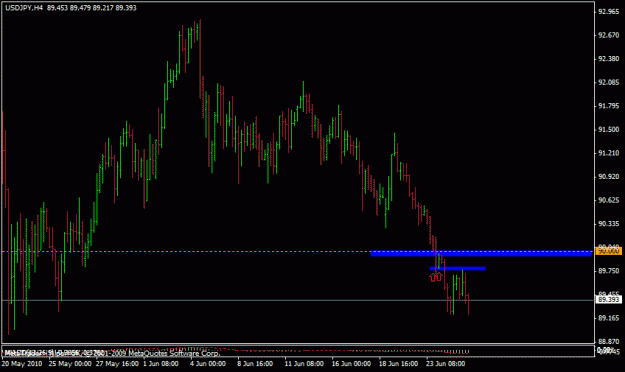Click the 92.380 price axis label
The width and height of the screenshot is (625, 372).
(x=609, y=59)
